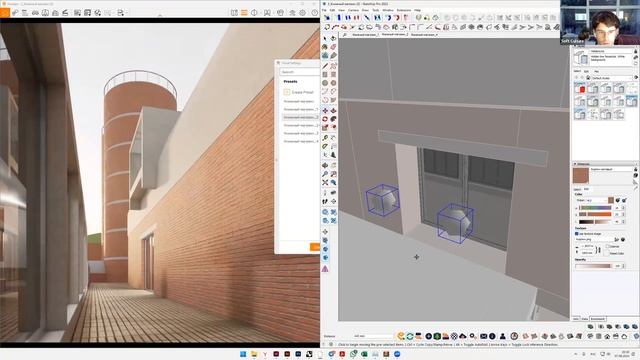
Task: Activate the Offset tool
Action: tap(333, 128)
